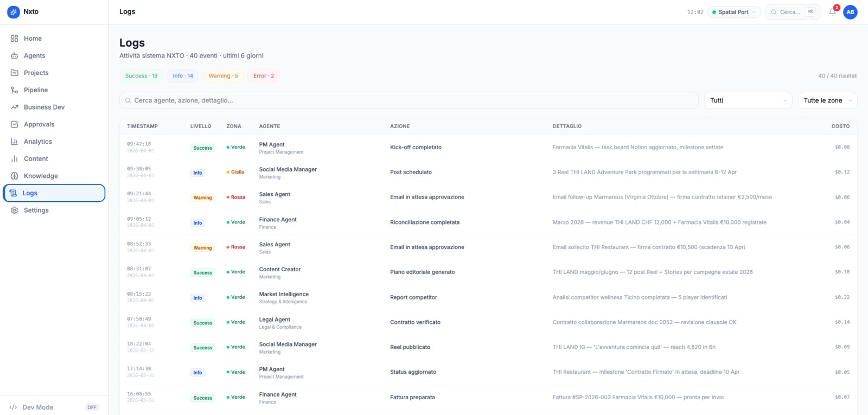
Task: Click the Knowledge brain icon
Action: click(x=15, y=176)
